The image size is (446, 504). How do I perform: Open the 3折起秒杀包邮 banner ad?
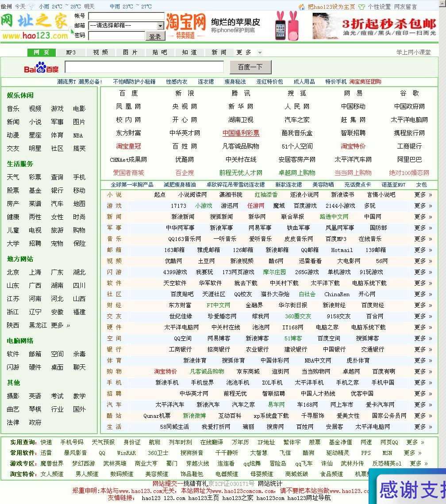click(x=375, y=27)
